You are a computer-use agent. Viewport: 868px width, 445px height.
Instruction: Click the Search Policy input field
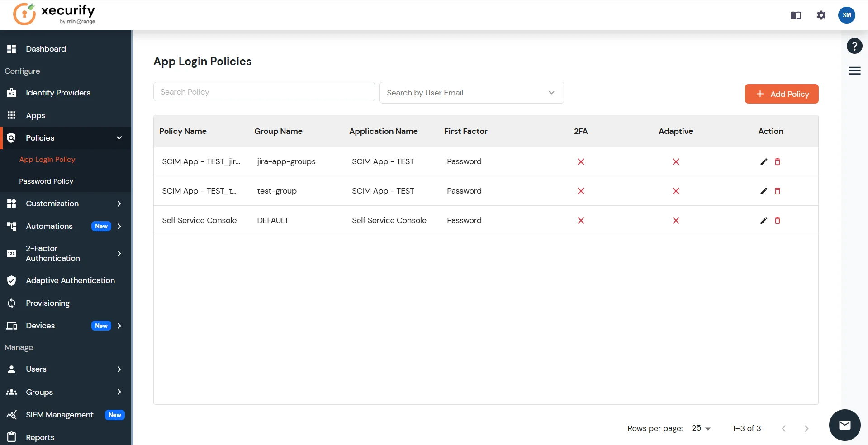coord(264,92)
